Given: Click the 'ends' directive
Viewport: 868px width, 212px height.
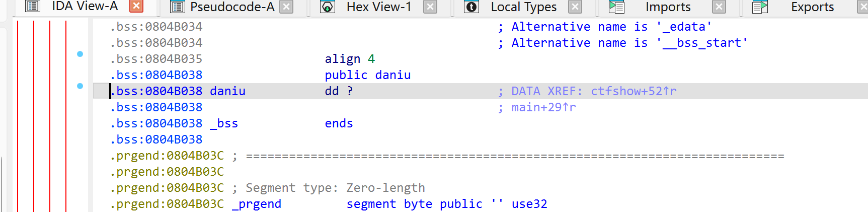Looking at the screenshot, I should click(339, 123).
